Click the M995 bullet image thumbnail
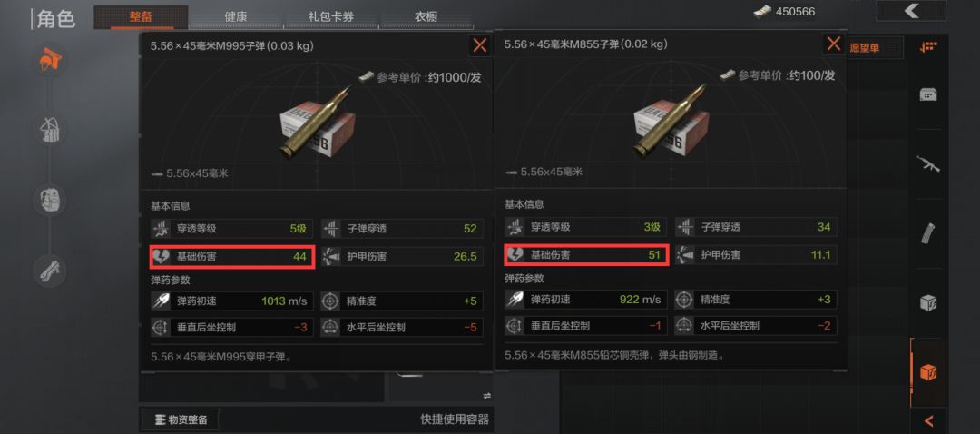Viewport: 980px width, 434px height. point(317,122)
